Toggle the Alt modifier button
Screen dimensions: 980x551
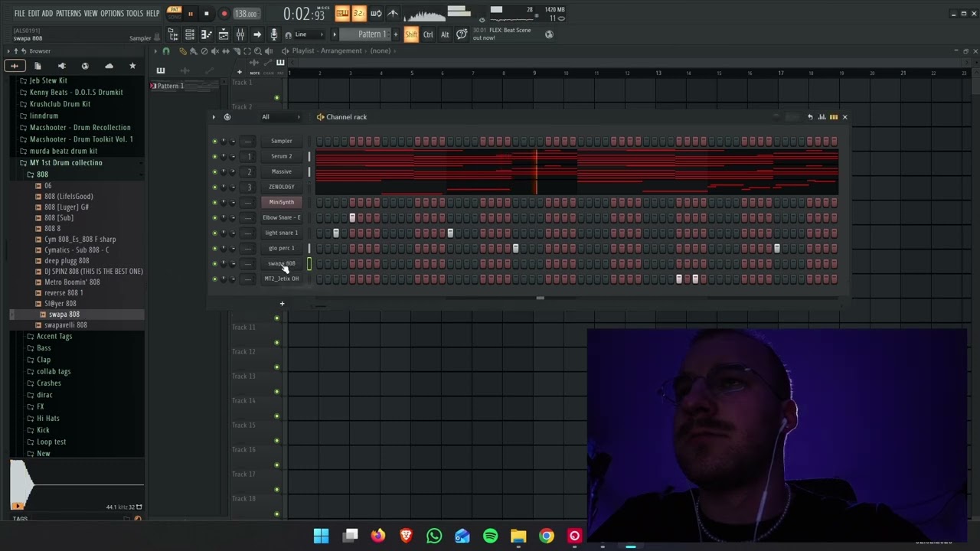click(445, 34)
